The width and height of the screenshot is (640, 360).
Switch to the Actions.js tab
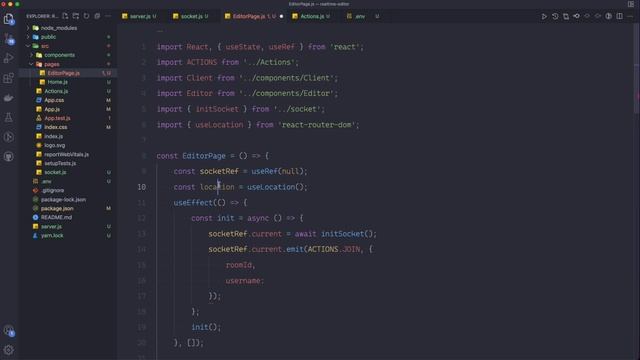click(311, 16)
